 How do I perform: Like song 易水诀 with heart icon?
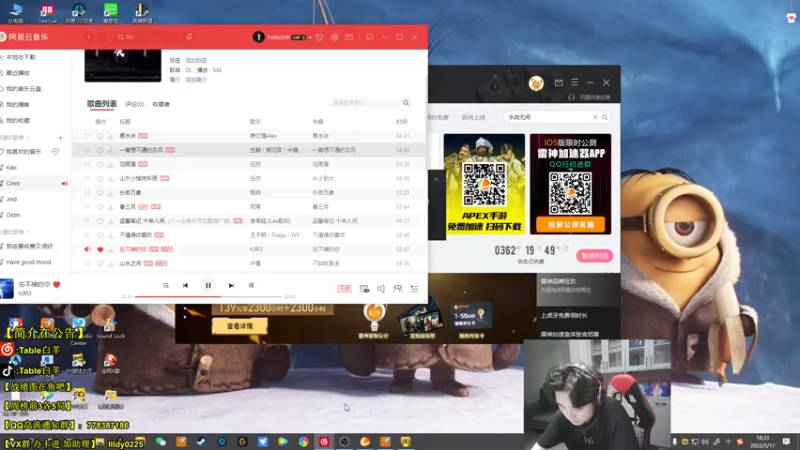point(100,136)
